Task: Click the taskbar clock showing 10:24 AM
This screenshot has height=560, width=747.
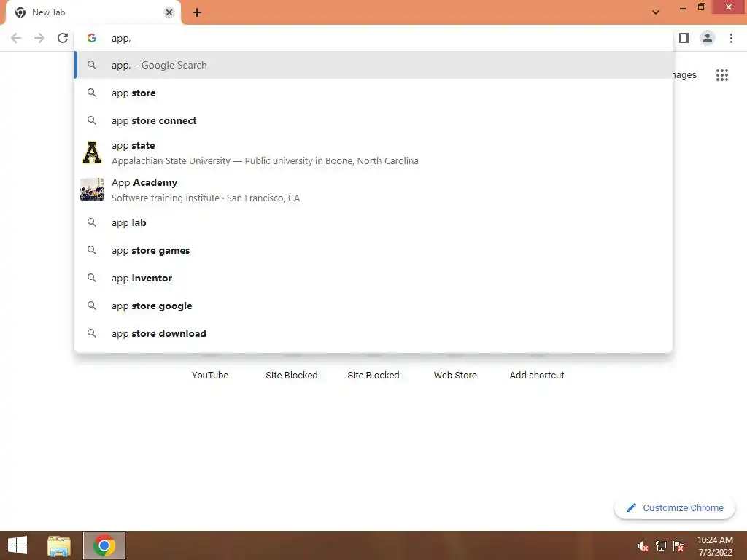Action: [x=715, y=546]
